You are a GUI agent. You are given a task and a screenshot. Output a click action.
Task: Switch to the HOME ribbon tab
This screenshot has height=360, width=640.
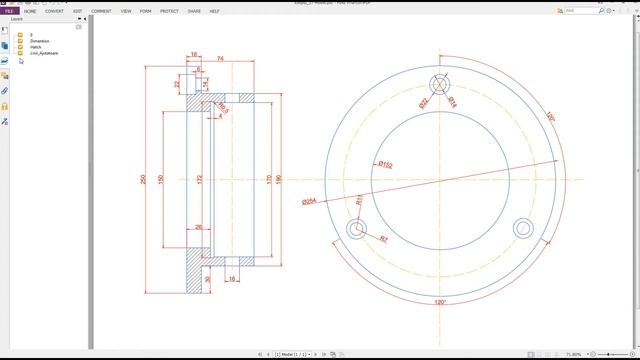pos(30,11)
